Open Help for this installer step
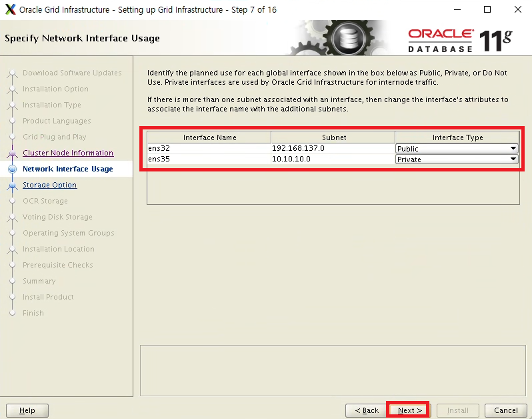Image resolution: width=532 pixels, height=419 pixels. [x=27, y=410]
